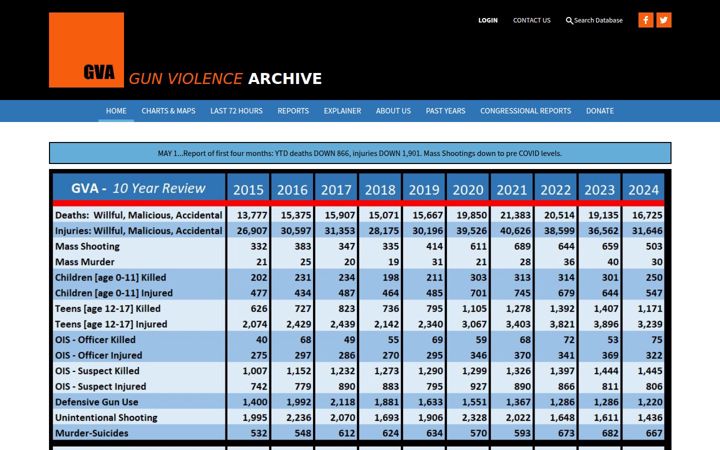720x450 pixels.
Task: Open the CHARTS & MAPS menu
Action: (169, 111)
